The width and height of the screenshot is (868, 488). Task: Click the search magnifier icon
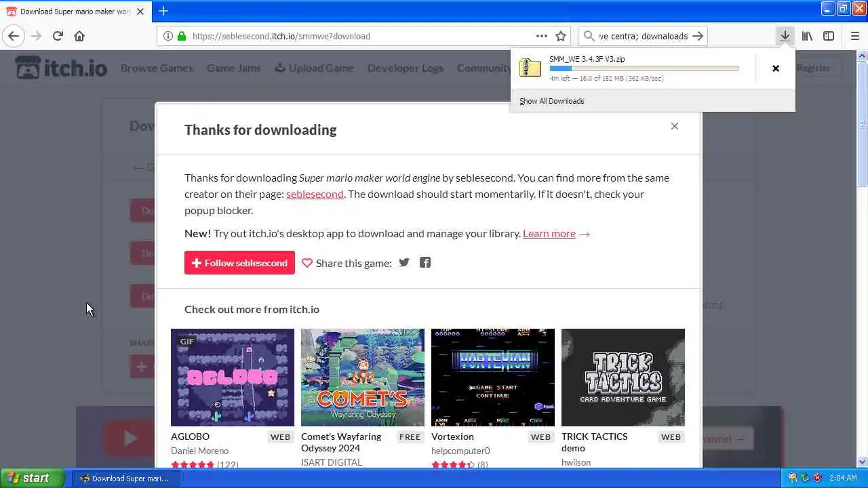588,36
